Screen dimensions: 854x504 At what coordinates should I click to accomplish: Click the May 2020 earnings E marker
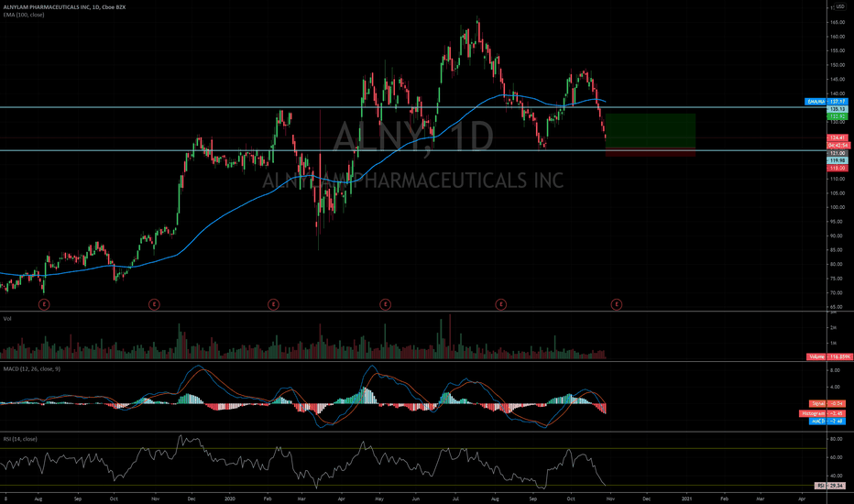(x=385, y=304)
